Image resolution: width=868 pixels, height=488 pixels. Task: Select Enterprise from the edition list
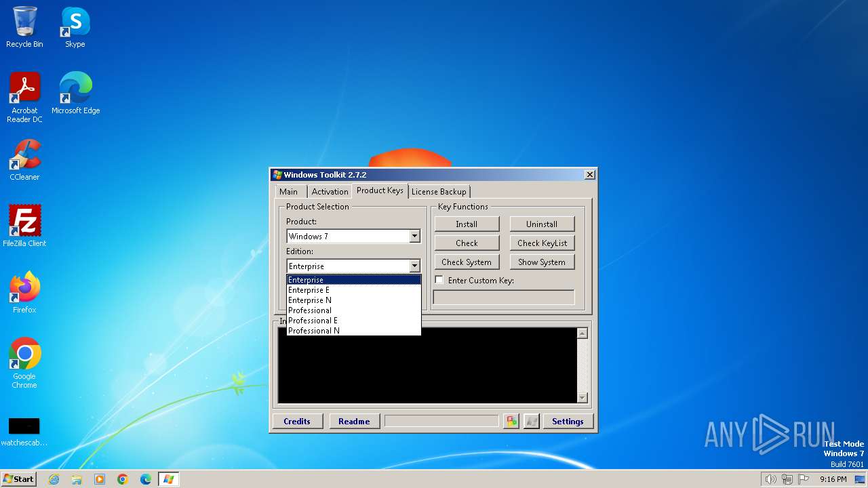[353, 279]
